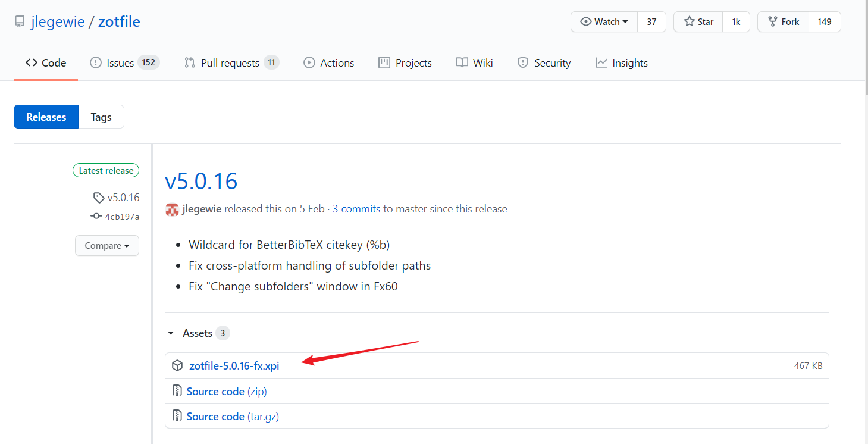The width and height of the screenshot is (868, 444).
Task: Click the watchers count 37
Action: (x=651, y=21)
